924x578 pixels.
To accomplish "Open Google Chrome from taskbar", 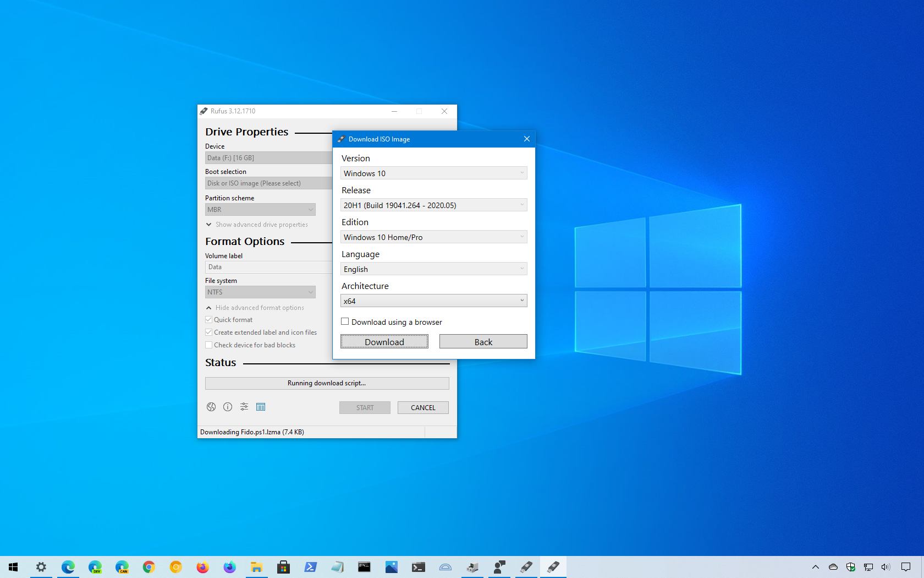I will point(148,567).
